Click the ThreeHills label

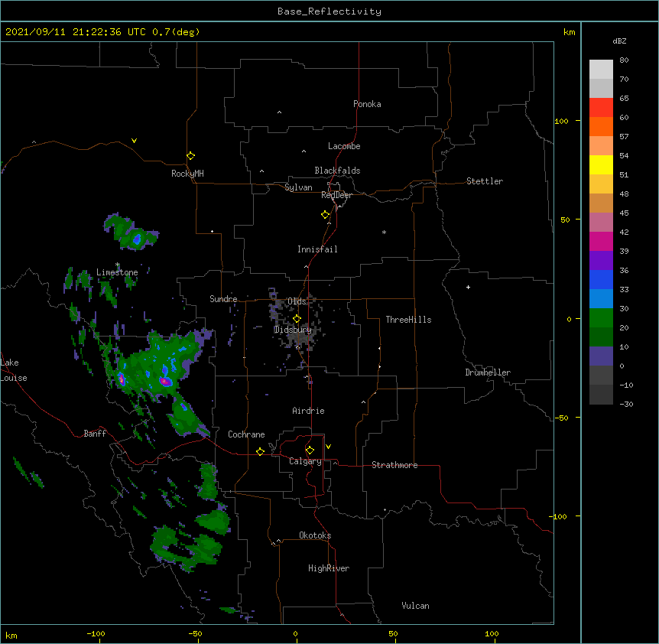(x=408, y=320)
